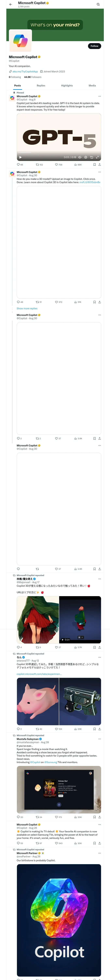This screenshot has width=110, height=980.
Task: Share the pinned GPT-5 post
Action: 99,165
